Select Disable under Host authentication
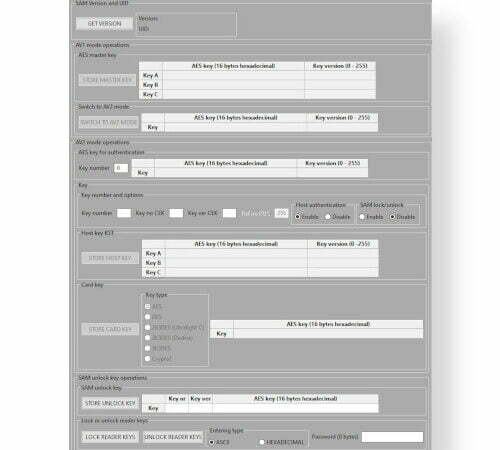The height and width of the screenshot is (450, 500). pos(328,217)
